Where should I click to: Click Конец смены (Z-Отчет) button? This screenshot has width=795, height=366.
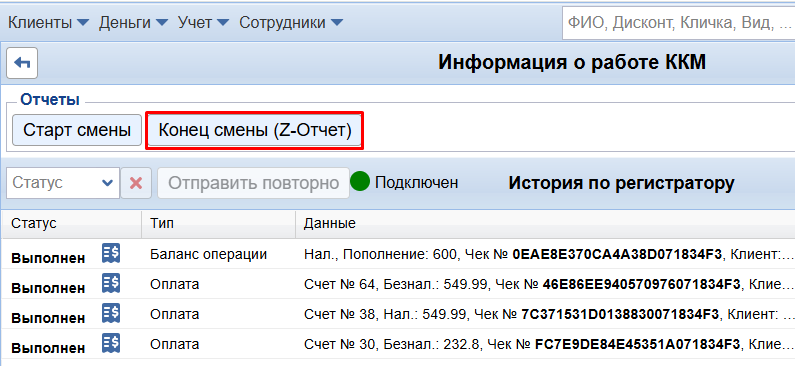click(255, 130)
